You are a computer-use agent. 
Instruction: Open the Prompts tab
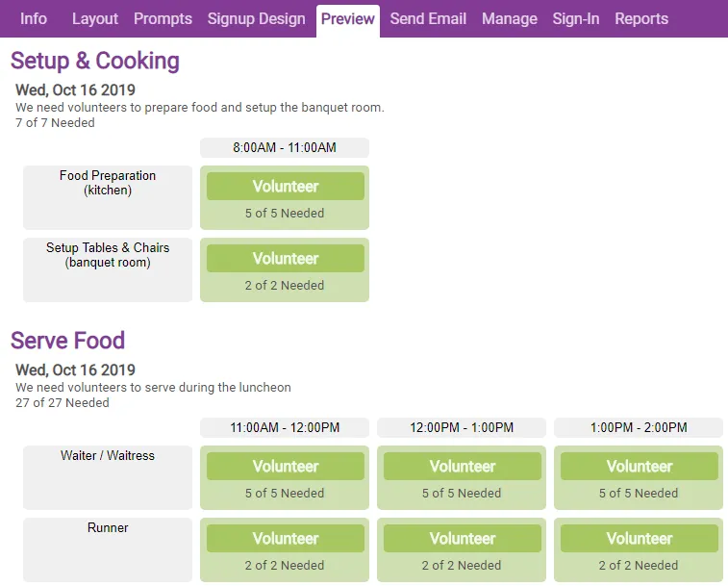click(163, 19)
